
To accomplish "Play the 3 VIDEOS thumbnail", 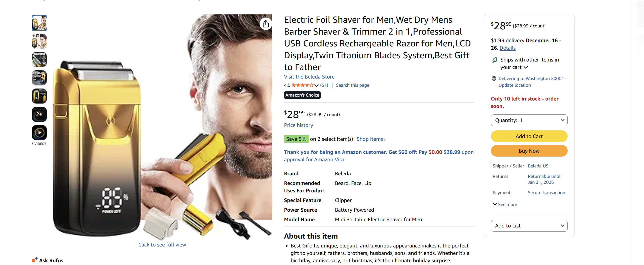I will (x=39, y=133).
